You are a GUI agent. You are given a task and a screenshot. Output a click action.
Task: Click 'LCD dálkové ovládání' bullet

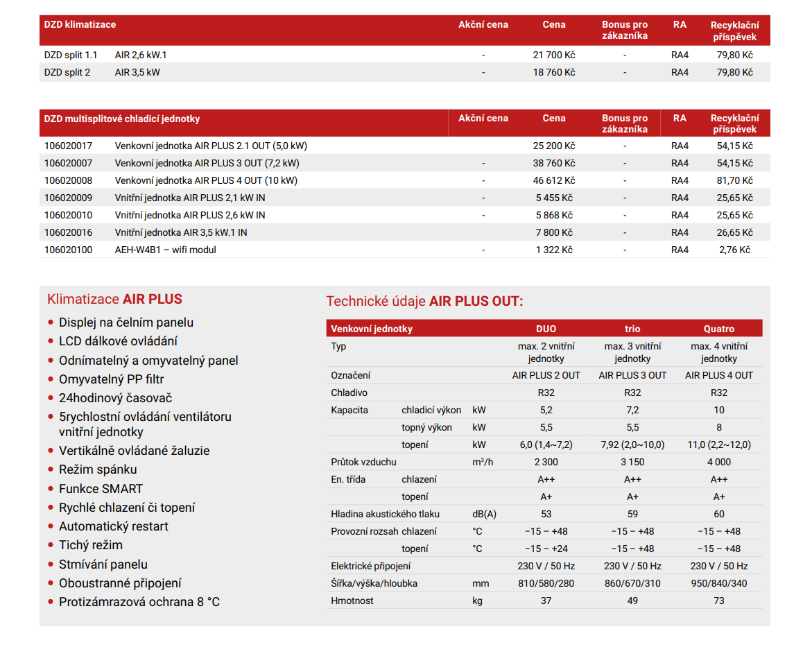coord(118,341)
